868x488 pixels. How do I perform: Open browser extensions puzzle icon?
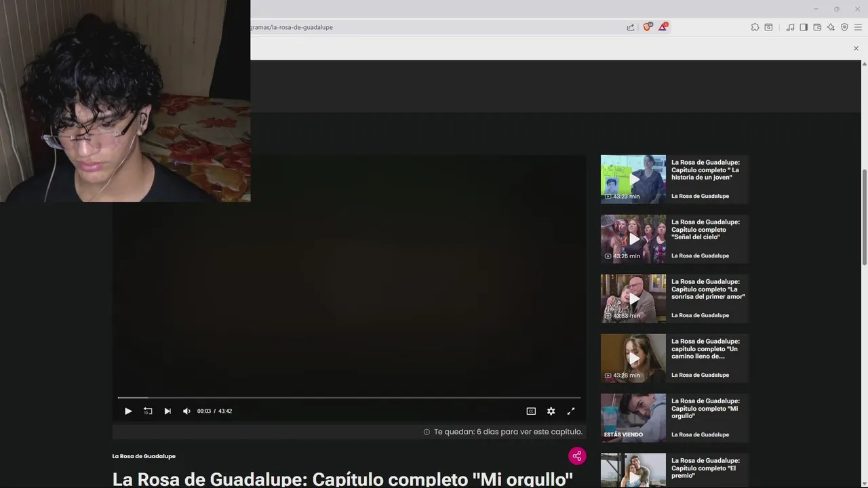[755, 27]
